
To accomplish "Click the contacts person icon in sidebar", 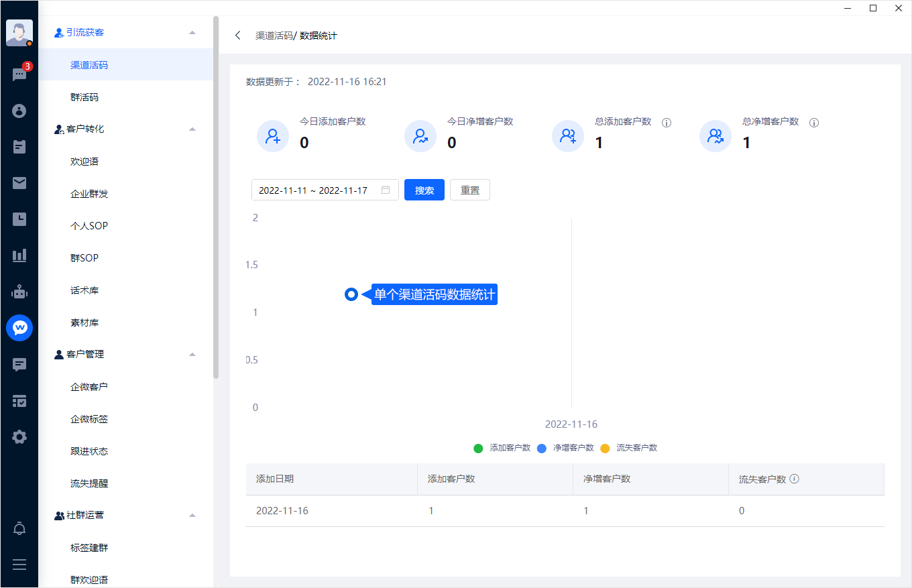I will [x=19, y=111].
